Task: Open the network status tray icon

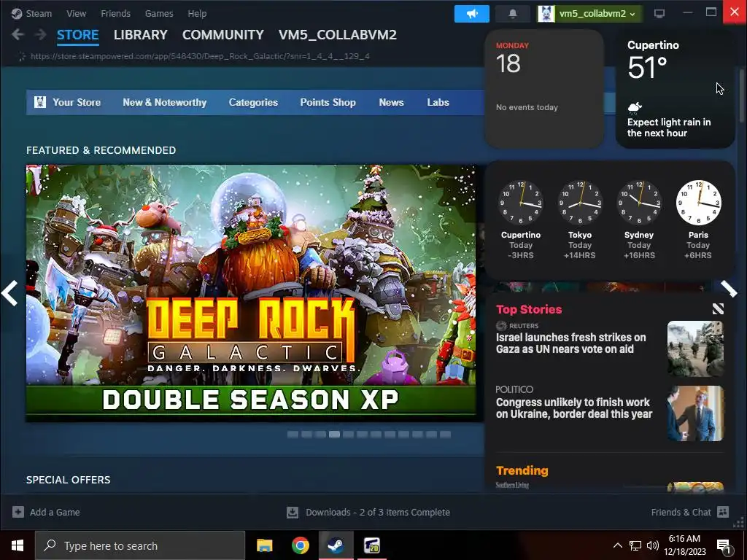Action: tap(635, 545)
